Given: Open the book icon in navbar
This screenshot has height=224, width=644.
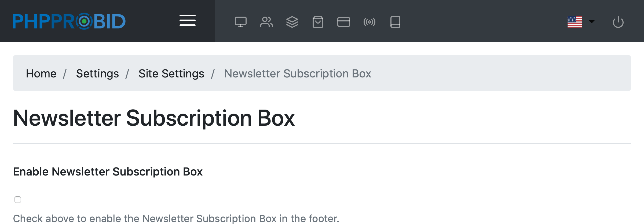Looking at the screenshot, I should 395,22.
